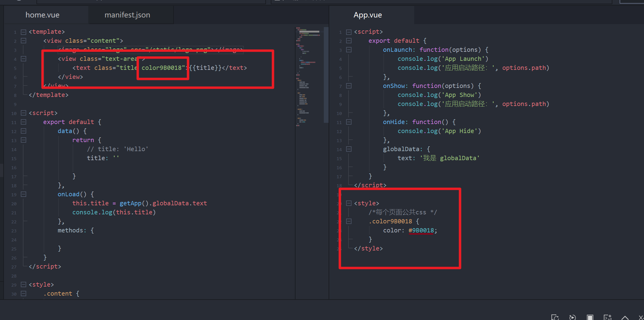Click console.log('App Launch') in App.vue
Viewport: 644px width, 320px height.
click(x=443, y=59)
